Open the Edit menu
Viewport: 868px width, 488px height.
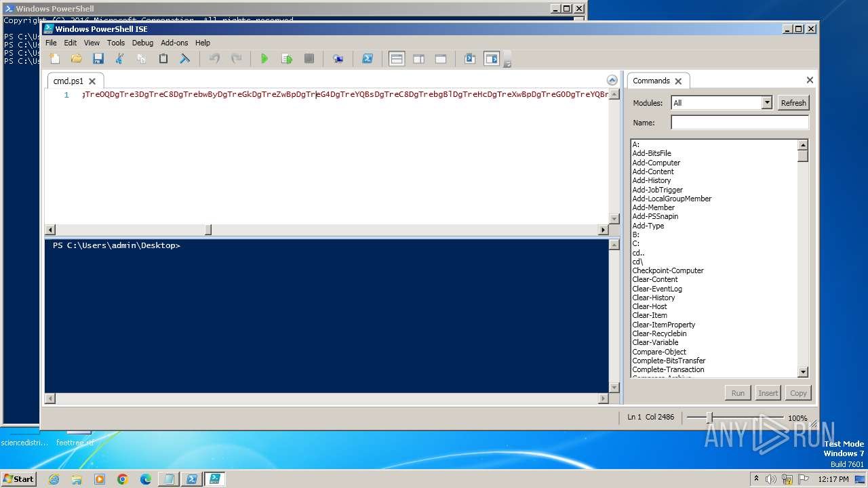(x=71, y=43)
